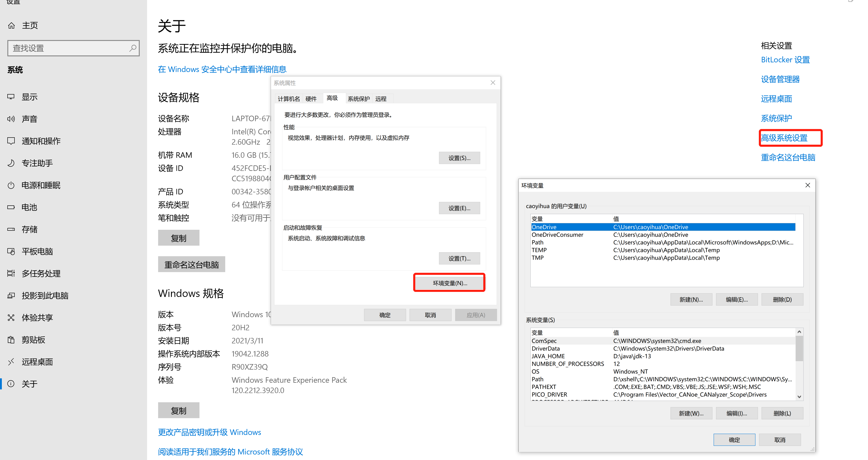The height and width of the screenshot is (460, 868).
Task: Open the 远程 tab in System Properties
Action: tap(381, 98)
